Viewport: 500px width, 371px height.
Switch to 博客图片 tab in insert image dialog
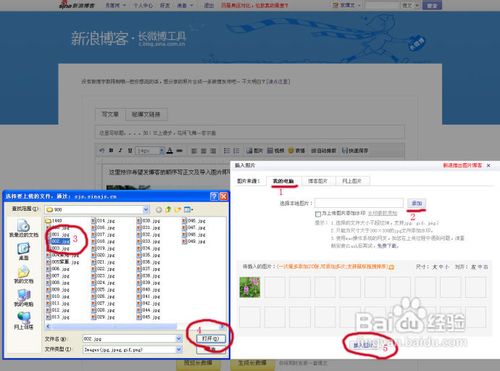[x=317, y=181]
